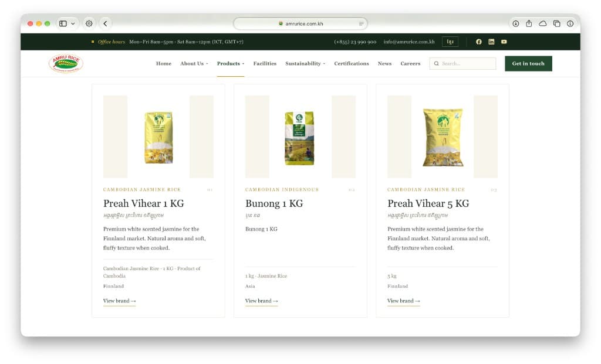601x364 pixels.
Task: Click the info icon in Safari toolbar
Action: (570, 23)
